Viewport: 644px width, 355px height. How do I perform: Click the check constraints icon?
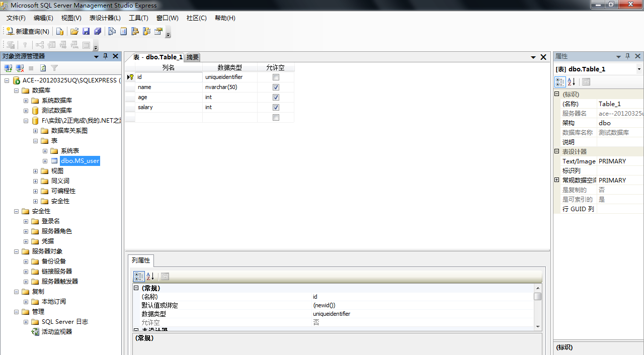[86, 45]
